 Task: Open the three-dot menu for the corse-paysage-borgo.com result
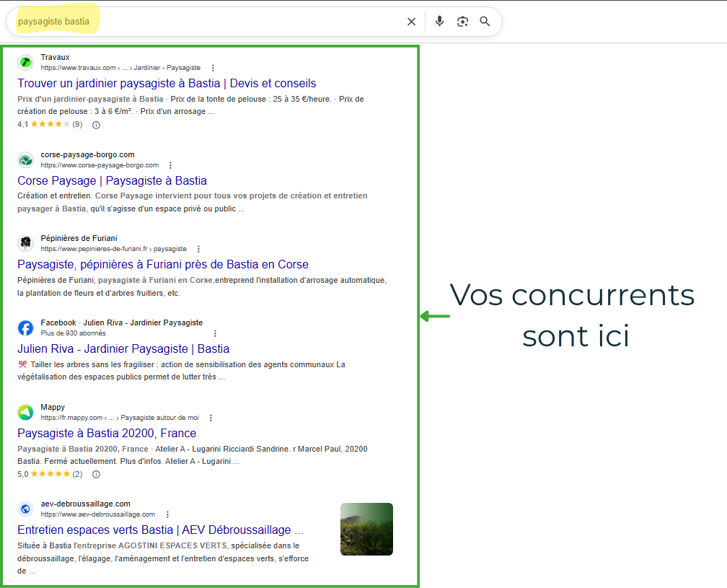tap(171, 165)
